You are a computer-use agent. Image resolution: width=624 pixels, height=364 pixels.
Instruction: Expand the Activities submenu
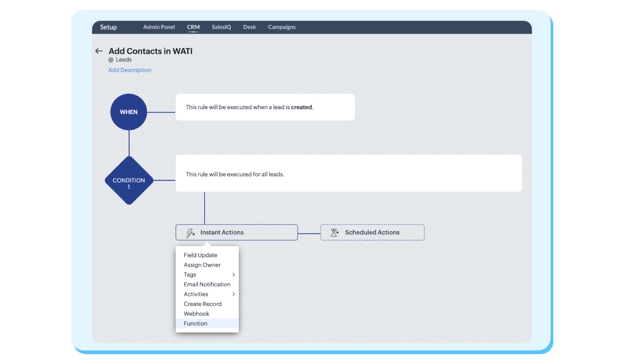pos(196,294)
